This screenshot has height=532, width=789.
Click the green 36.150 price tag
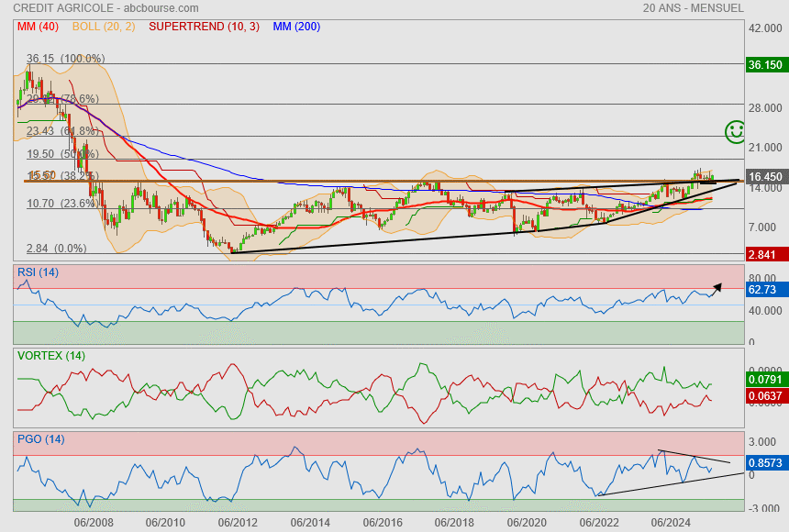(x=765, y=65)
